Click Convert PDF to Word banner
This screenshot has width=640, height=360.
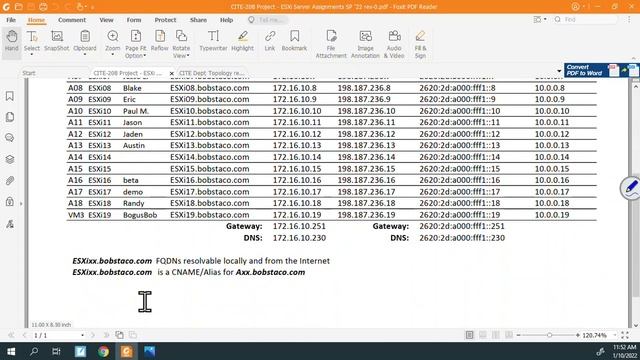pyautogui.click(x=602, y=70)
